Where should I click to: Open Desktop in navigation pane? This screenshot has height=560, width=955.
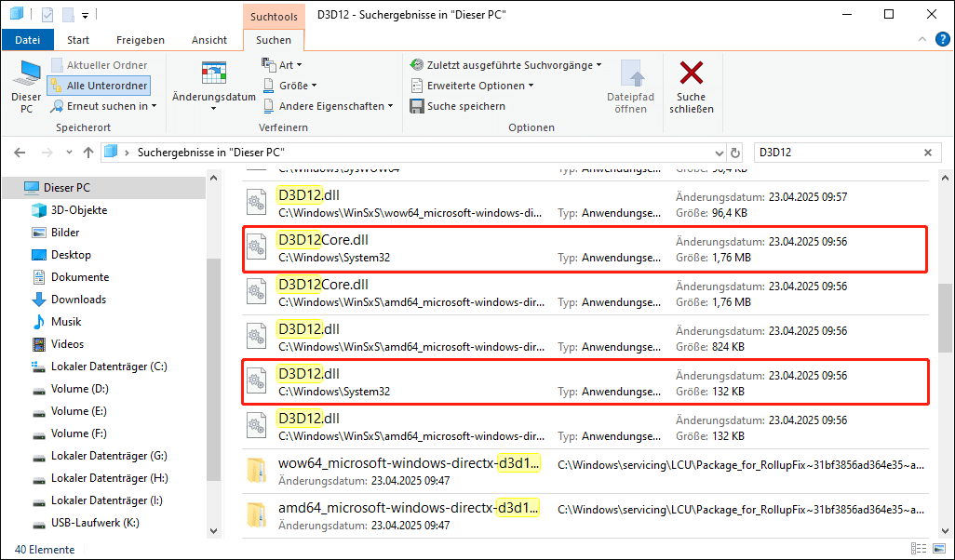72,255
